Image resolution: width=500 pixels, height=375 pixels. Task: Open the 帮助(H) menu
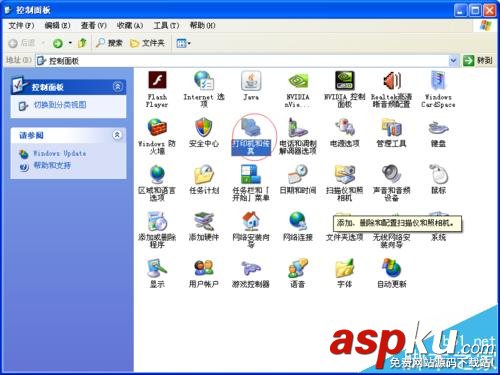click(x=202, y=25)
